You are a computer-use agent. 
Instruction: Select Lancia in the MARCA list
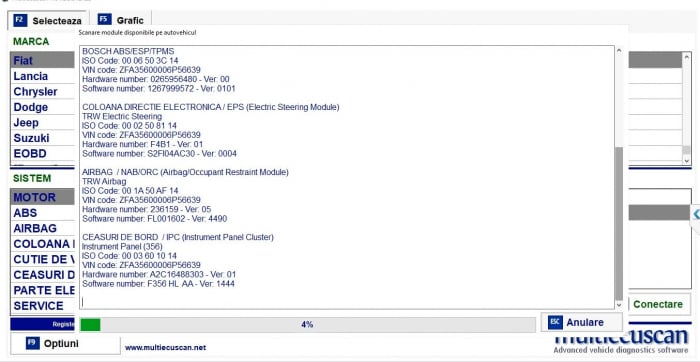pyautogui.click(x=42, y=76)
